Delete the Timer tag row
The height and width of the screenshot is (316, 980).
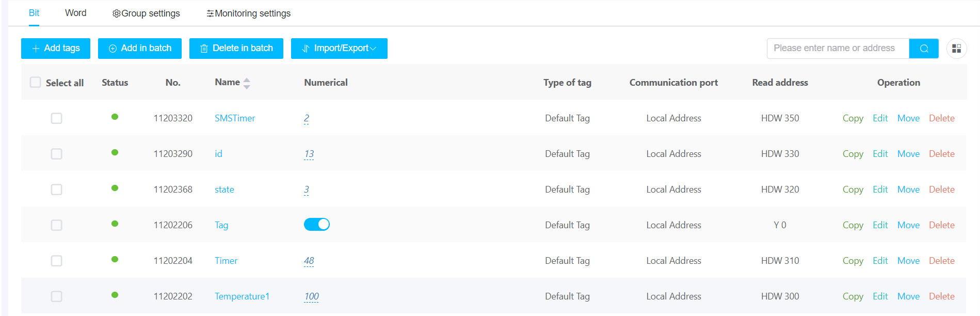pyautogui.click(x=941, y=261)
